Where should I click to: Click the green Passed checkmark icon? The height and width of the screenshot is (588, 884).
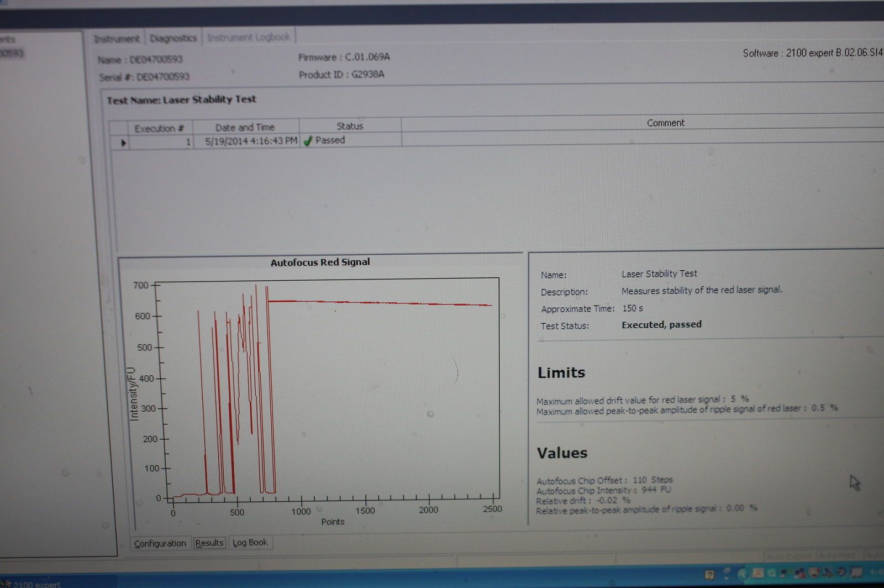(308, 140)
